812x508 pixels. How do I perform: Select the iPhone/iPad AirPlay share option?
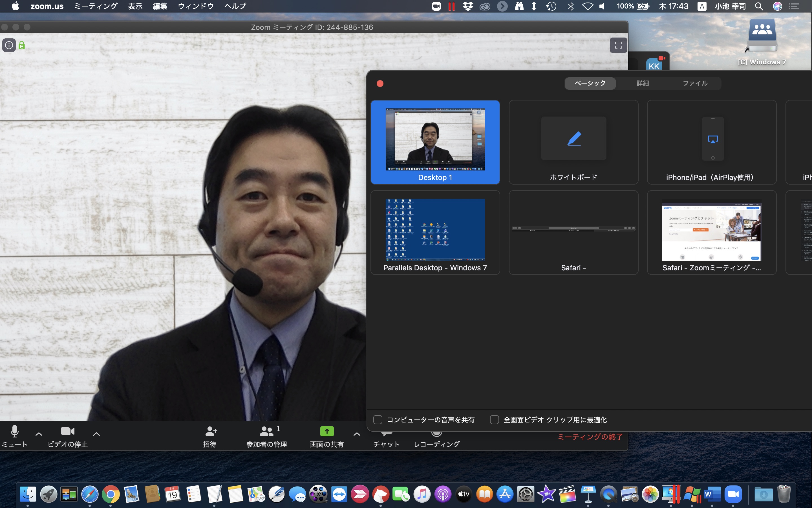point(712,142)
